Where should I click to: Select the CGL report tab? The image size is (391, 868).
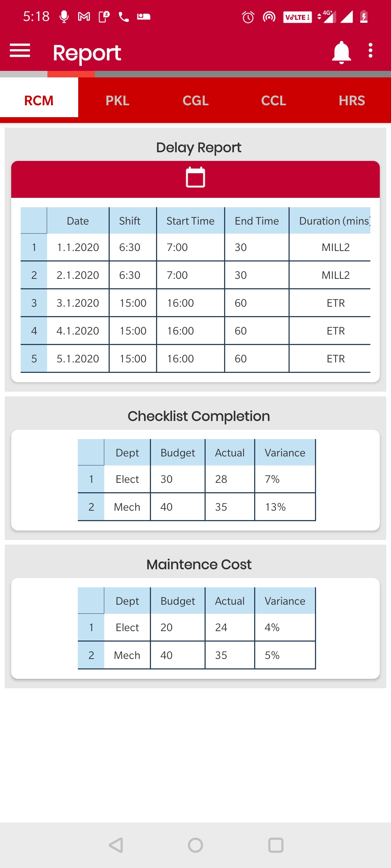195,101
